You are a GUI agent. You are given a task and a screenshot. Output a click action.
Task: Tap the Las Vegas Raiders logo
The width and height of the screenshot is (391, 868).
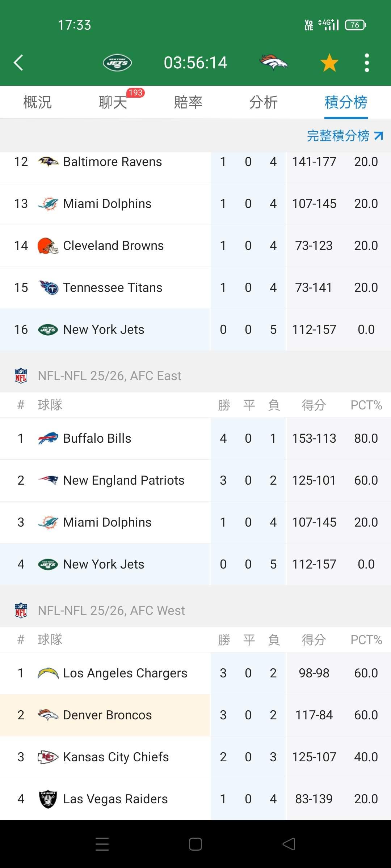click(48, 799)
